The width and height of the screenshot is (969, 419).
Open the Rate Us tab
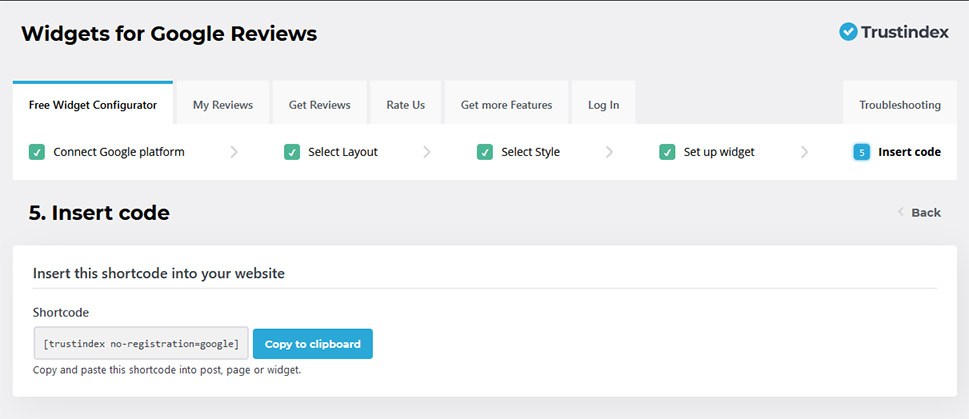(405, 105)
